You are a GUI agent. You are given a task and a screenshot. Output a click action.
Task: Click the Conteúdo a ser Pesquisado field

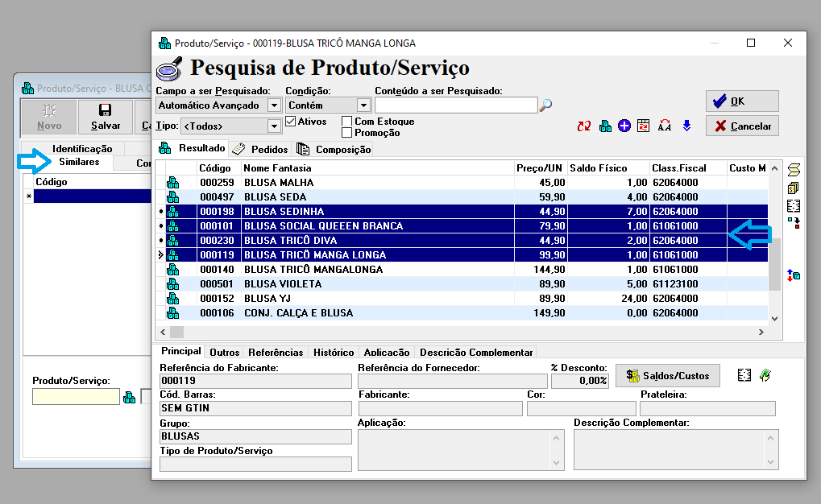(455, 105)
